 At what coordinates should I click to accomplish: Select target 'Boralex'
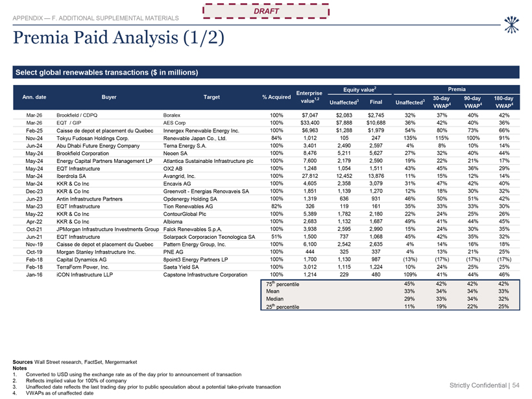click(172, 115)
